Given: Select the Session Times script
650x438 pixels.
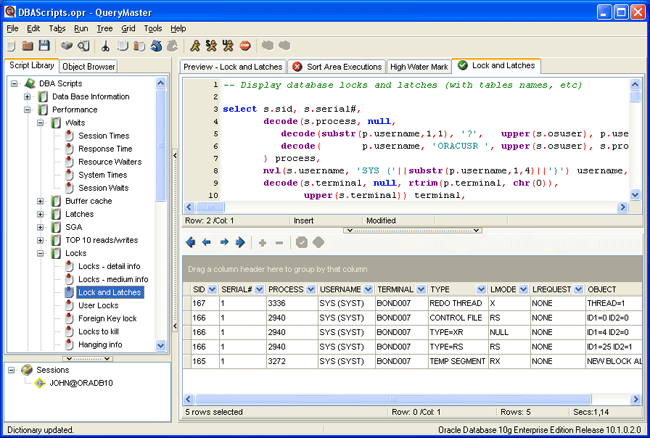Looking at the screenshot, I should coord(104,136).
